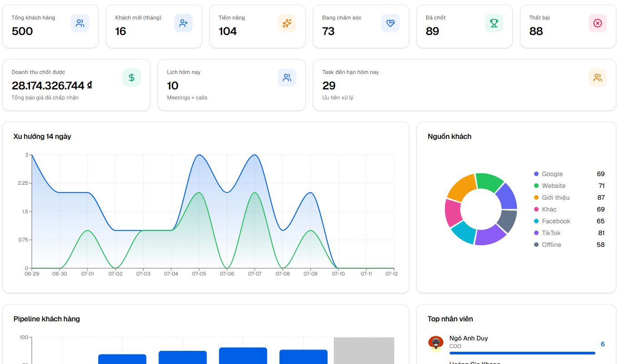Click the Facebook cyan legend dot
619x364 pixels.
536,221
